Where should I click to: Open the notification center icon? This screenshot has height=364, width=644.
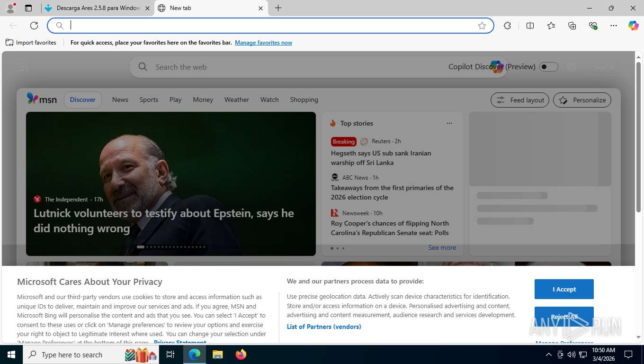click(628, 355)
